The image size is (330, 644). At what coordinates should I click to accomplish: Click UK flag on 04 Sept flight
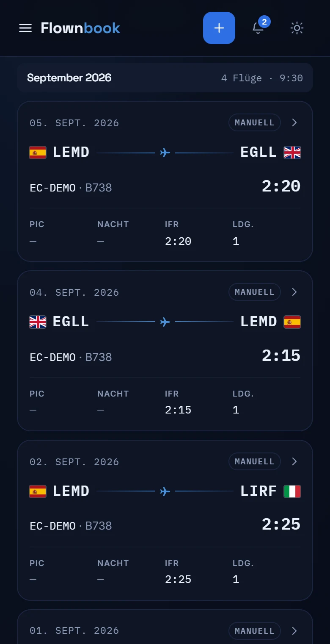38,322
